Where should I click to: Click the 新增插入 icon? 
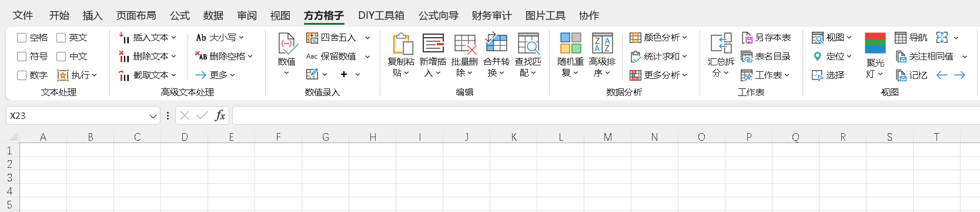[x=433, y=44]
